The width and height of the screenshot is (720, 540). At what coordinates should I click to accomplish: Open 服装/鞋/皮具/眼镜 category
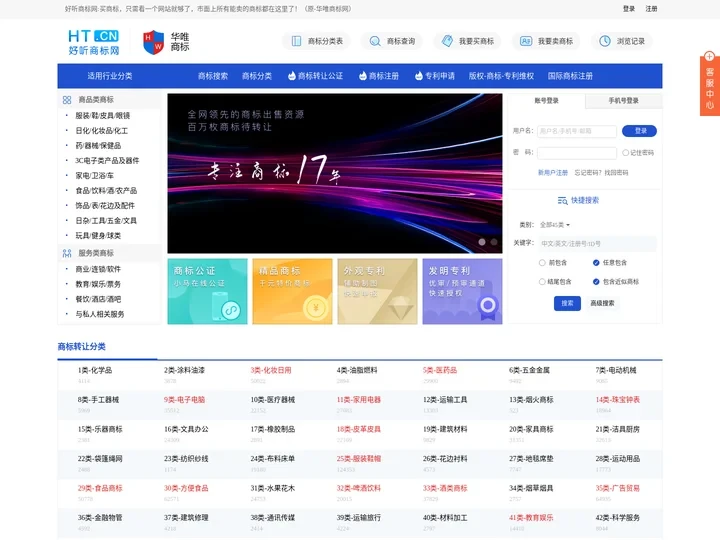[x=102, y=116]
